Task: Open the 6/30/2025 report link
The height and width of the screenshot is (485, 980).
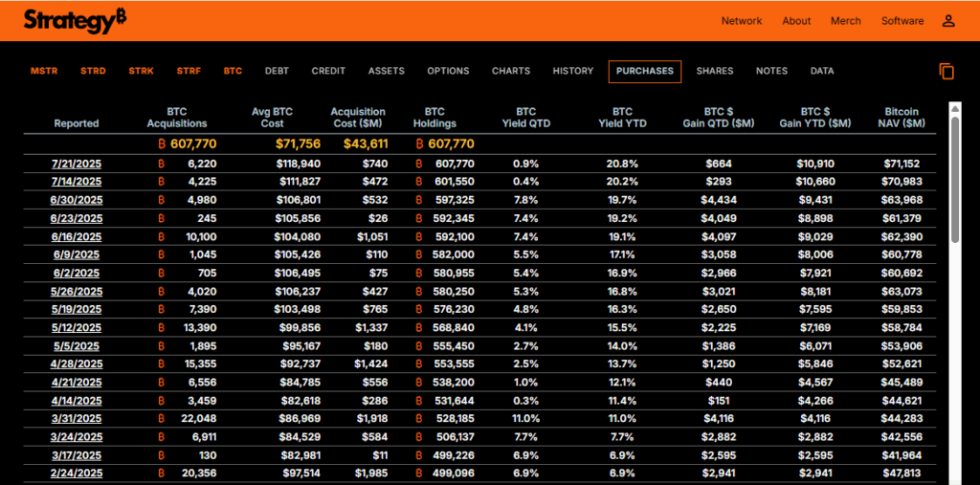Action: 77,201
